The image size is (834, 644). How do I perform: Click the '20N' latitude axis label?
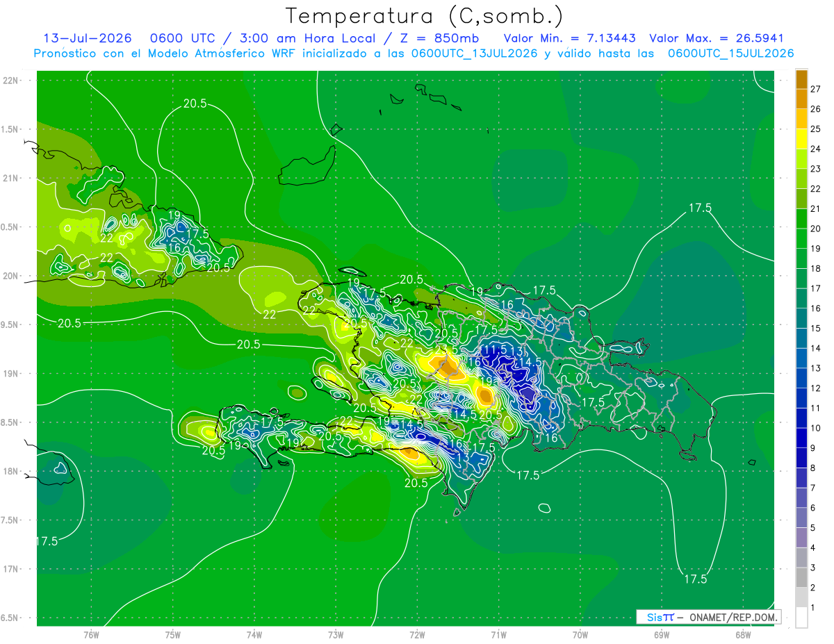point(10,276)
